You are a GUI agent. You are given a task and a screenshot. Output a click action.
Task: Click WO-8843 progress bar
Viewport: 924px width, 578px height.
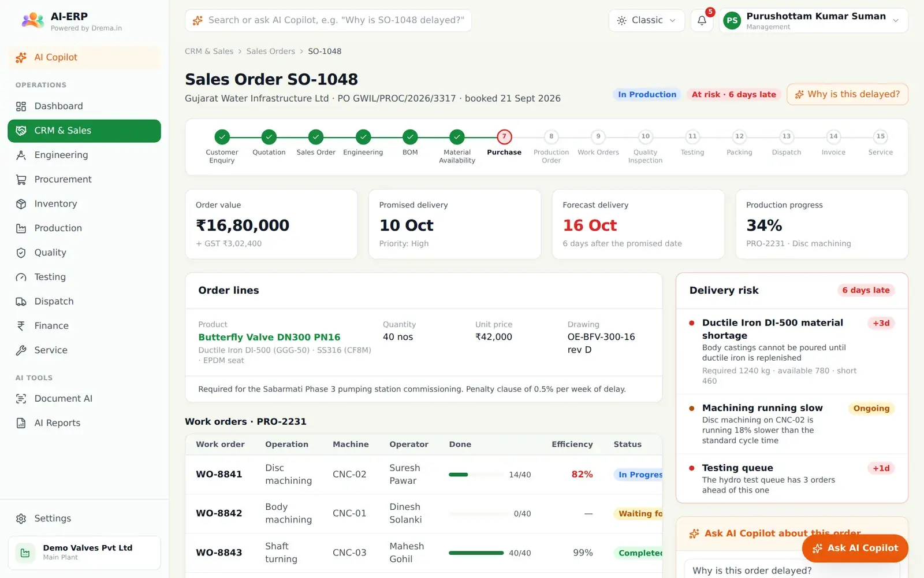tap(476, 553)
